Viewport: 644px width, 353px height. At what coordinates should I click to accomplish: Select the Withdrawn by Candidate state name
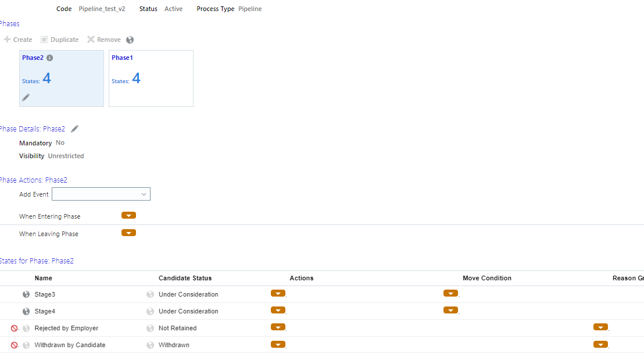(70, 345)
